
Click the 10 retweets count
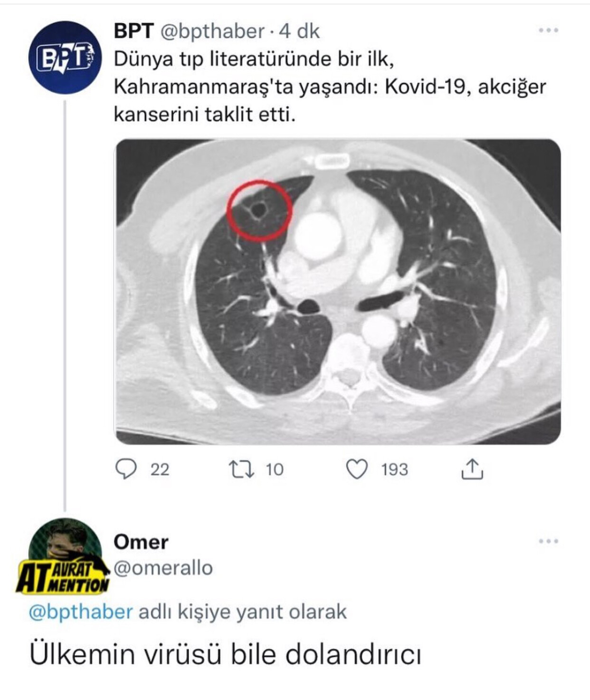point(274,470)
